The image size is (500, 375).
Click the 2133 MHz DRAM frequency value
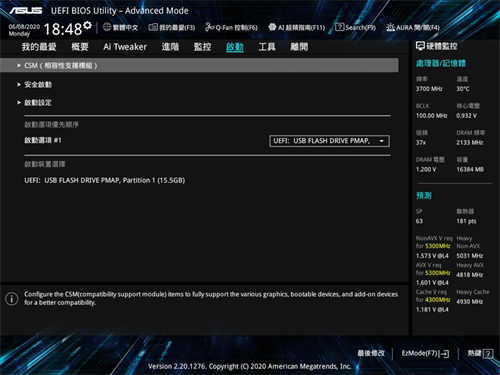click(x=470, y=143)
